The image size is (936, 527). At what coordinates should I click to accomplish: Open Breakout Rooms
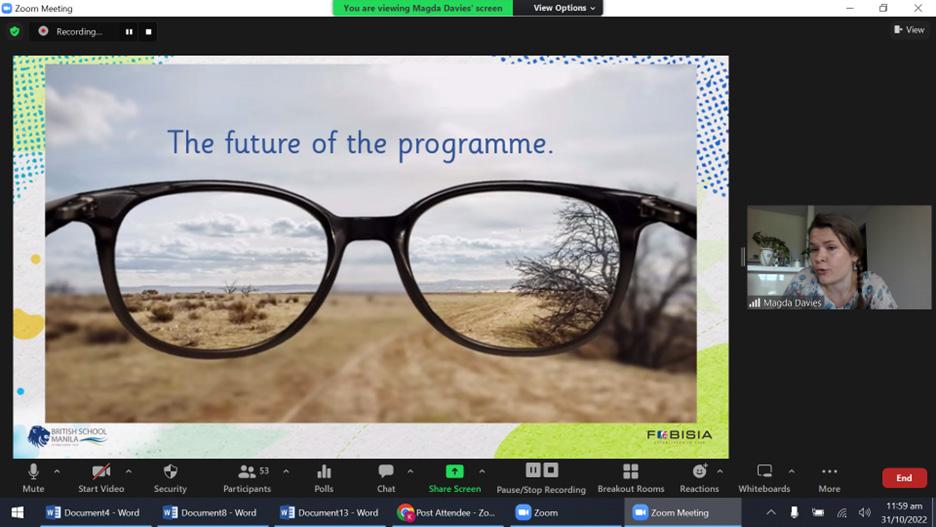[630, 478]
